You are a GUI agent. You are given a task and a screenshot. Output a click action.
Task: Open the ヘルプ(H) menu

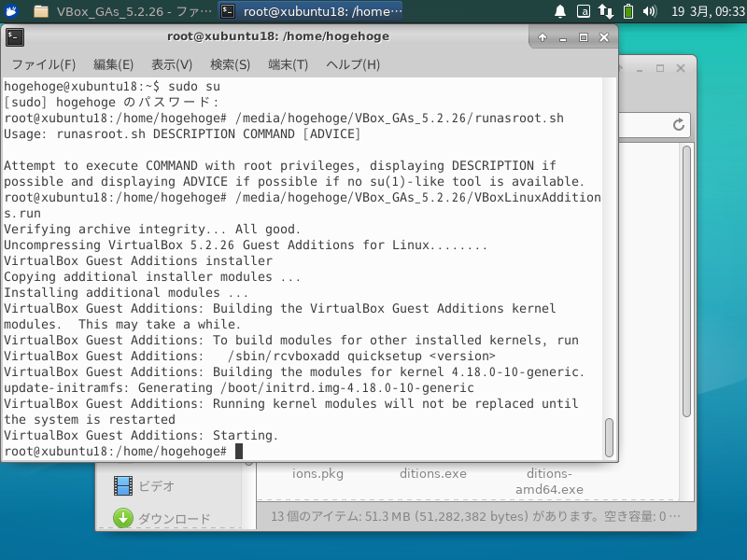tap(353, 64)
